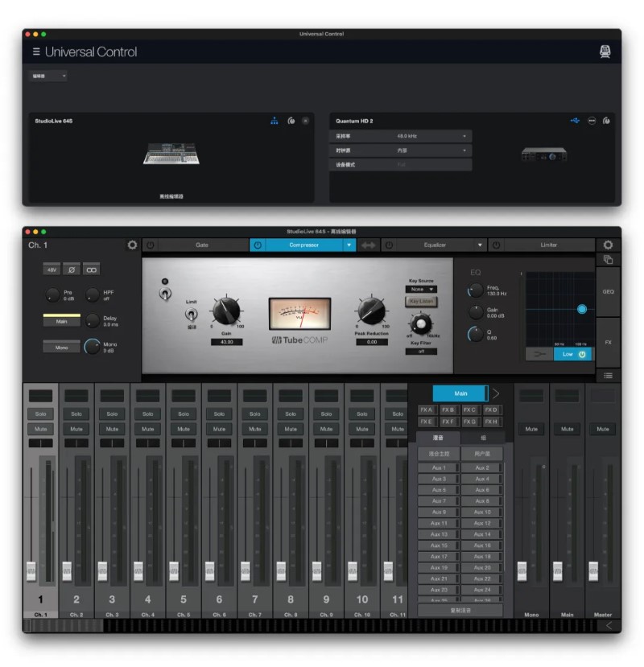The image size is (644, 667).
Task: Click the Peak Reduction knob
Action: point(371,310)
